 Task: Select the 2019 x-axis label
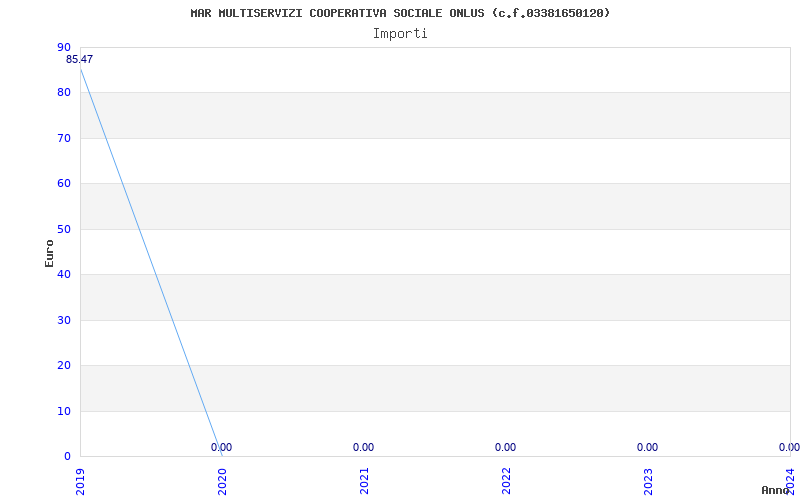[80, 482]
